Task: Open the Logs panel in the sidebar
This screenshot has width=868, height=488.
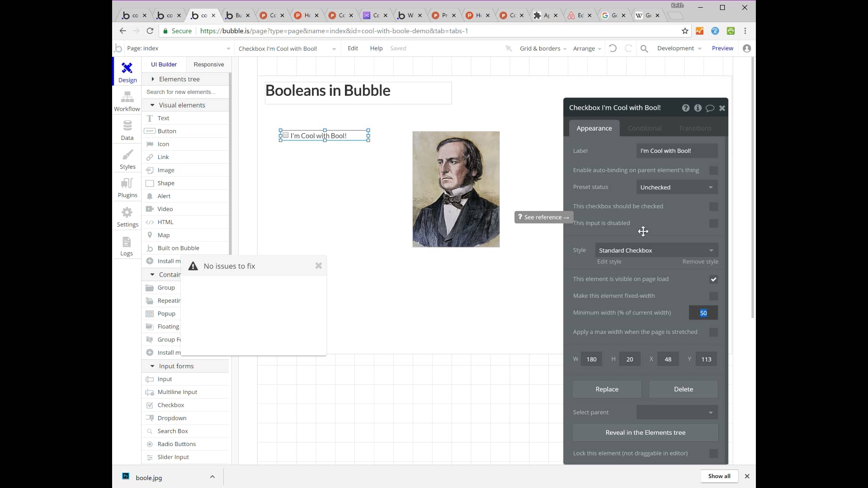Action: pos(127,246)
